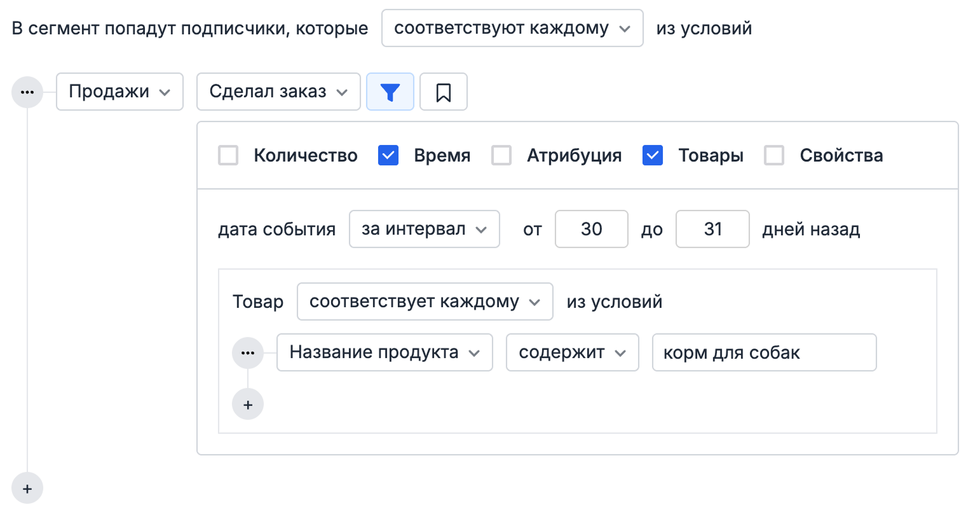Toggle the blue filter funnel icon
The width and height of the screenshot is (980, 519).
390,92
